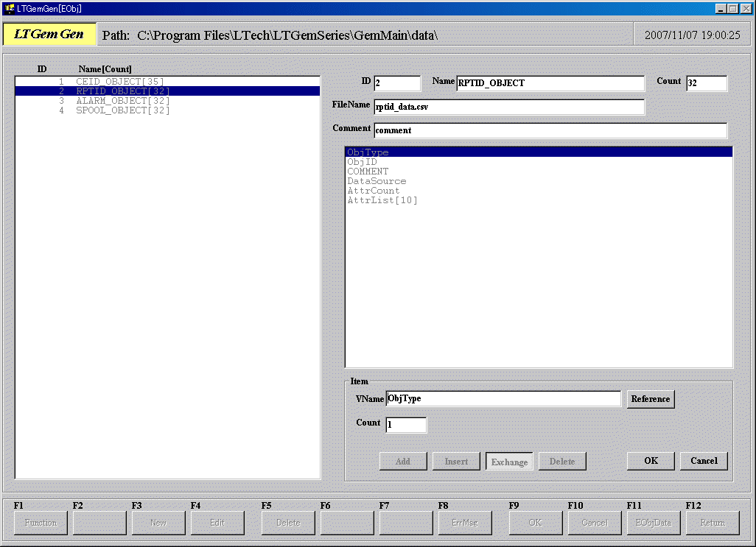
Task: Select the DataSource attribute entry
Action: pyautogui.click(x=377, y=181)
